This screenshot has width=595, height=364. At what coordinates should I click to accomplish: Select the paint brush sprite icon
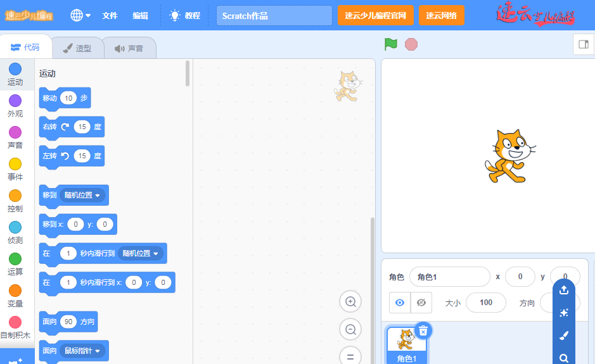click(564, 336)
